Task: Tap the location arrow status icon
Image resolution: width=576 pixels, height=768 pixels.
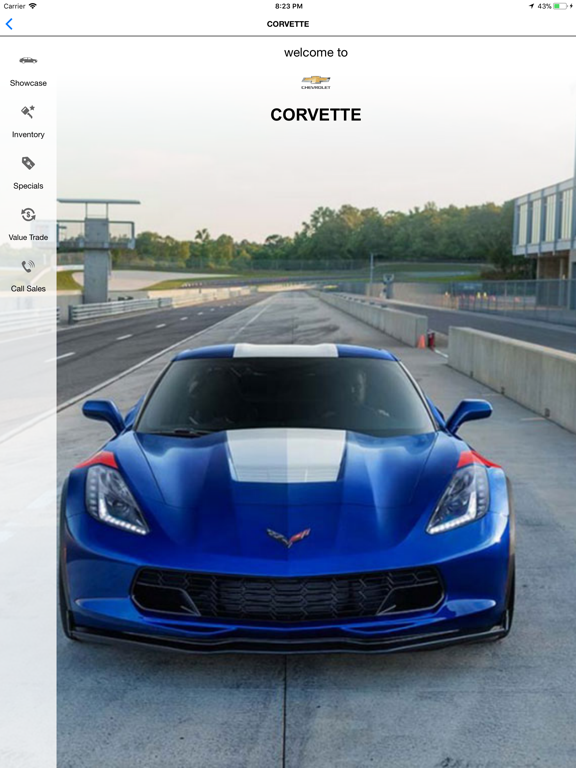Action: (x=531, y=6)
